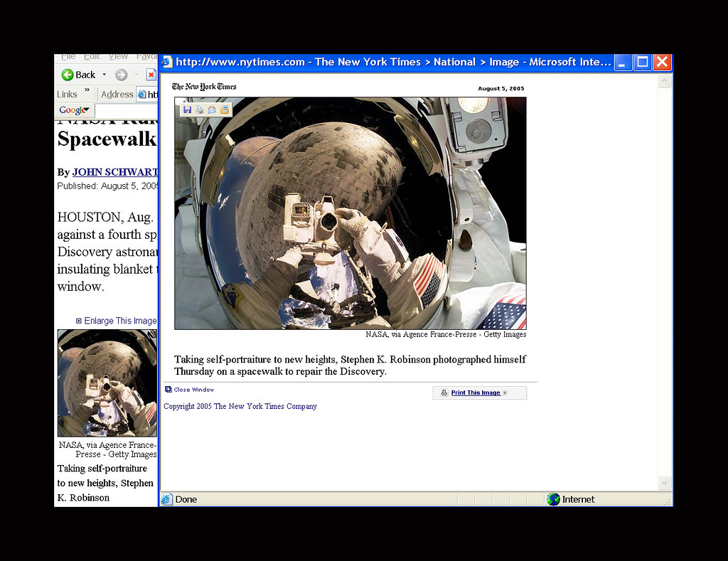Click the Links toolbar label
This screenshot has width=728, height=561.
pyautogui.click(x=67, y=95)
